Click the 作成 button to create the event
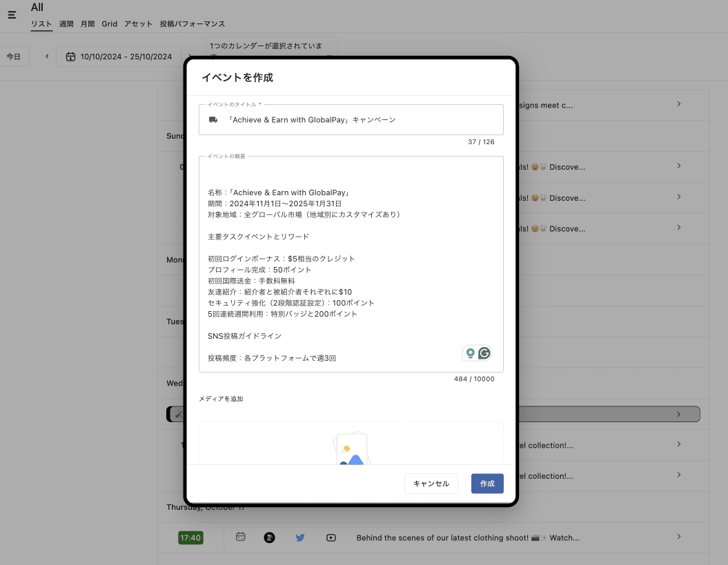The image size is (728, 565). [x=487, y=484]
